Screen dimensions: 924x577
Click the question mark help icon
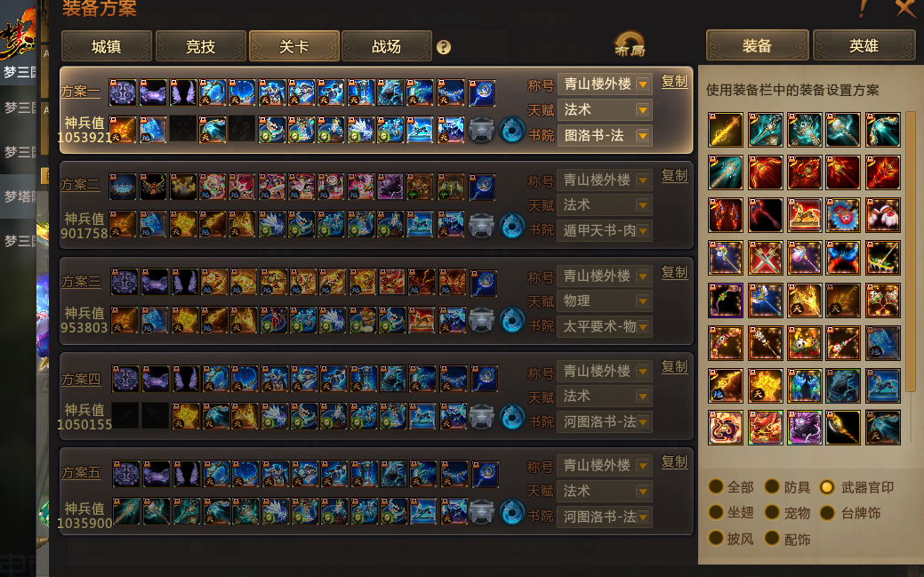pos(444,47)
